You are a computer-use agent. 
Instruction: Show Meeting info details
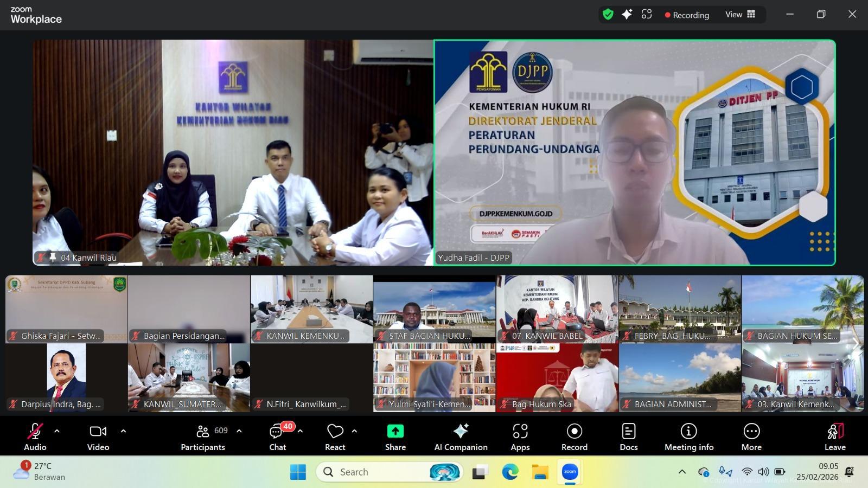pyautogui.click(x=688, y=436)
